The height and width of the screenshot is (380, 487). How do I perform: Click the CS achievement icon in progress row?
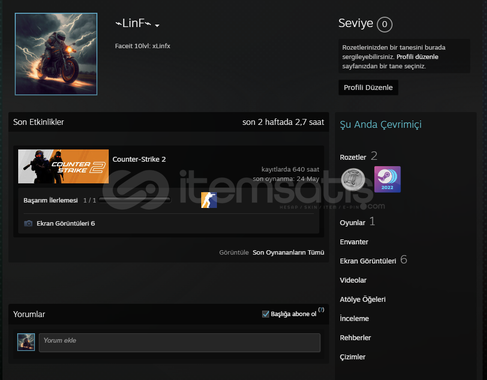pyautogui.click(x=209, y=200)
